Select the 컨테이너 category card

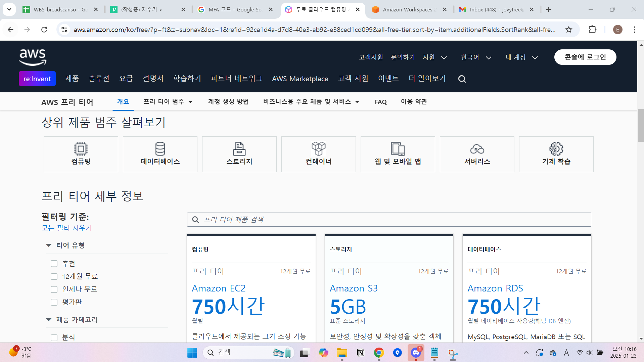coord(319,154)
